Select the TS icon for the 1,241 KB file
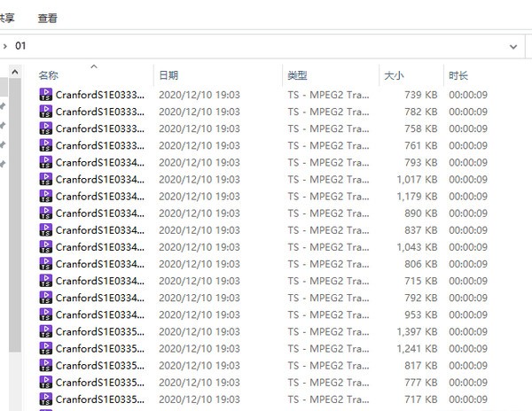The width and height of the screenshot is (532, 411). point(46,349)
